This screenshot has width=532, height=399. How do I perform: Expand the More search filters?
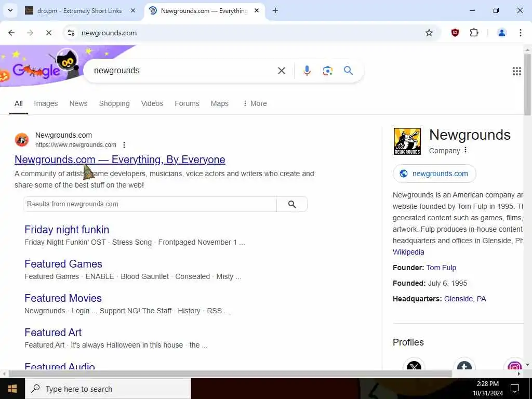point(255,103)
